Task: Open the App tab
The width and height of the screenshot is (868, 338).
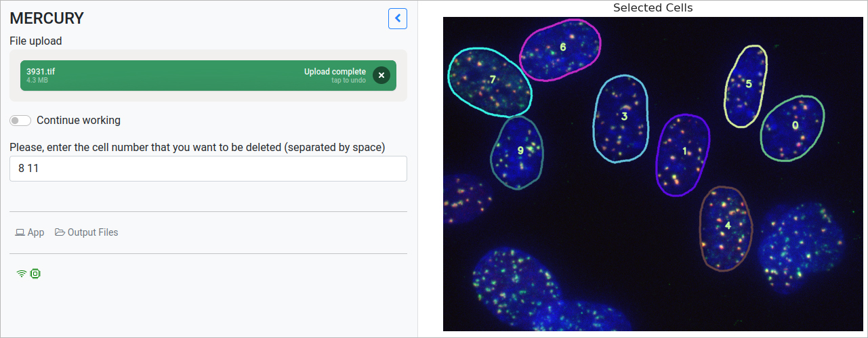Action: coord(30,232)
